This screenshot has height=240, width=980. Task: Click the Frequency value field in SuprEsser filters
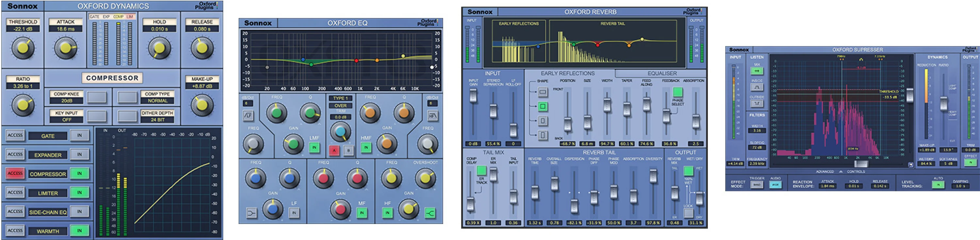(757, 164)
